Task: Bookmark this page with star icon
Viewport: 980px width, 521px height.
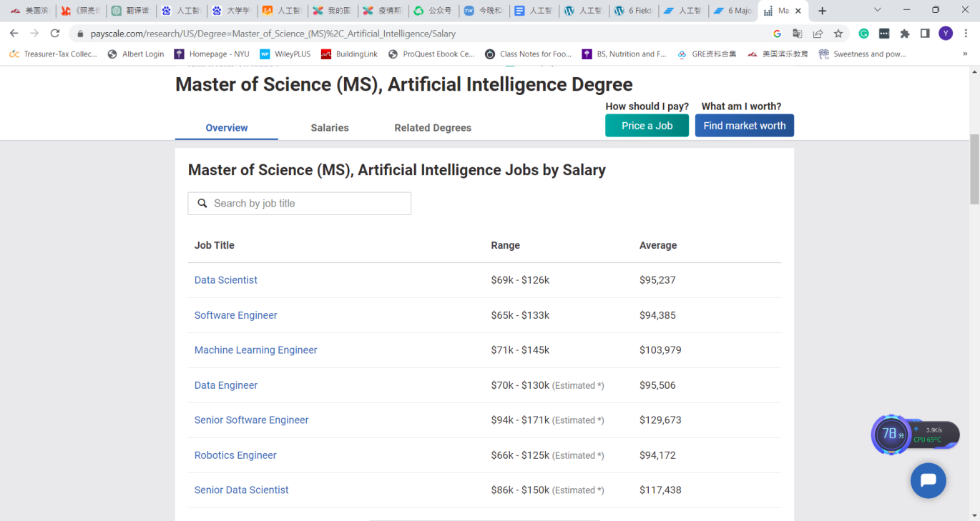Action: (x=838, y=34)
